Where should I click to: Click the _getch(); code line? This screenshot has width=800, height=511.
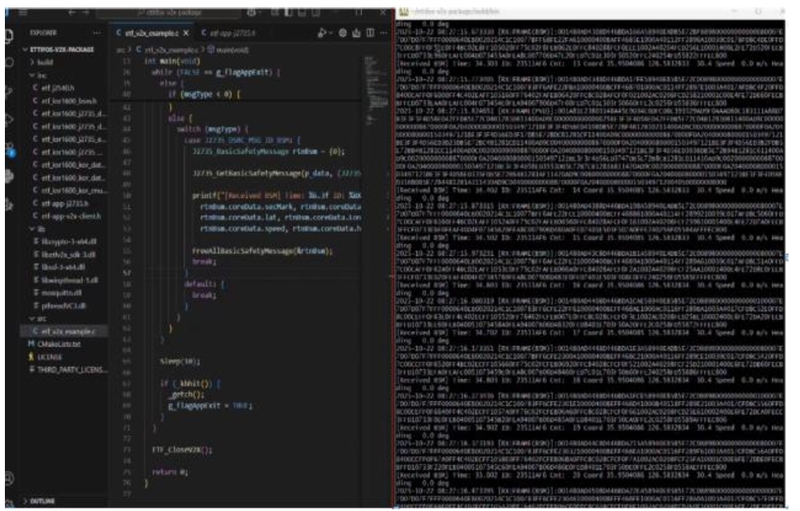click(186, 395)
